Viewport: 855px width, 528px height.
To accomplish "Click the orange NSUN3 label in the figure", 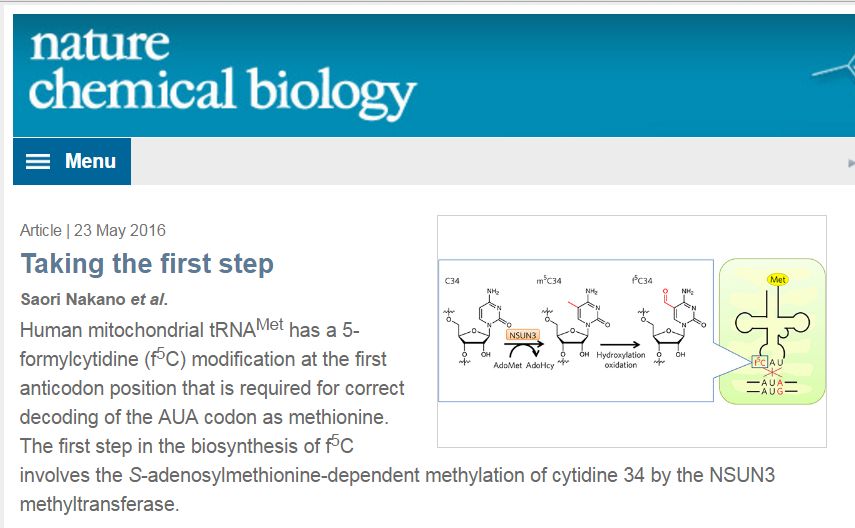I will pyautogui.click(x=522, y=335).
